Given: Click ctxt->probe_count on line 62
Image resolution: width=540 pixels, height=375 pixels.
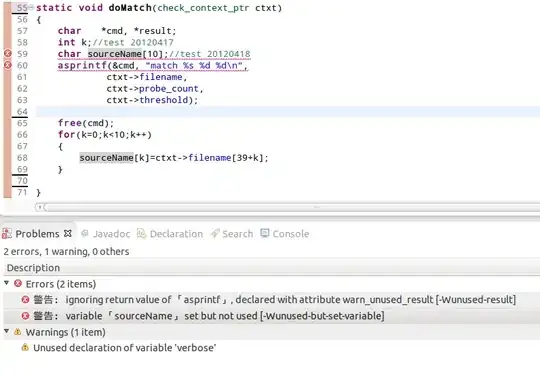Looking at the screenshot, I should [x=155, y=88].
